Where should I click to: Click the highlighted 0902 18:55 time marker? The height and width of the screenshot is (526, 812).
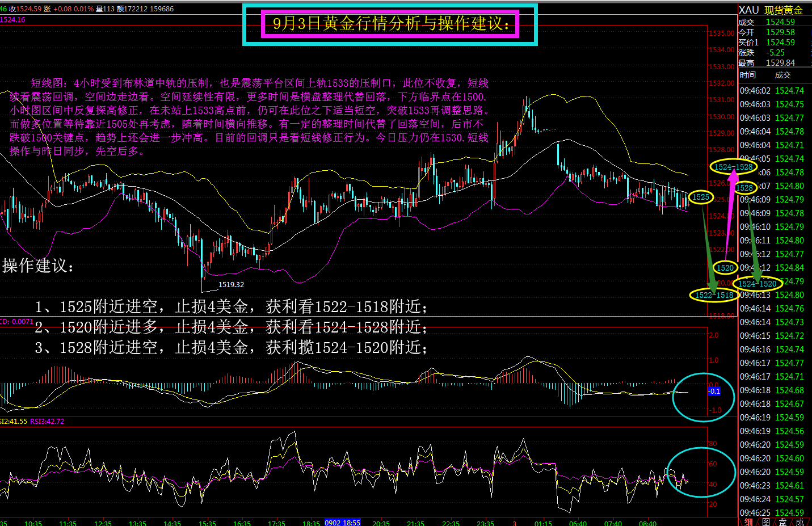coord(342,523)
